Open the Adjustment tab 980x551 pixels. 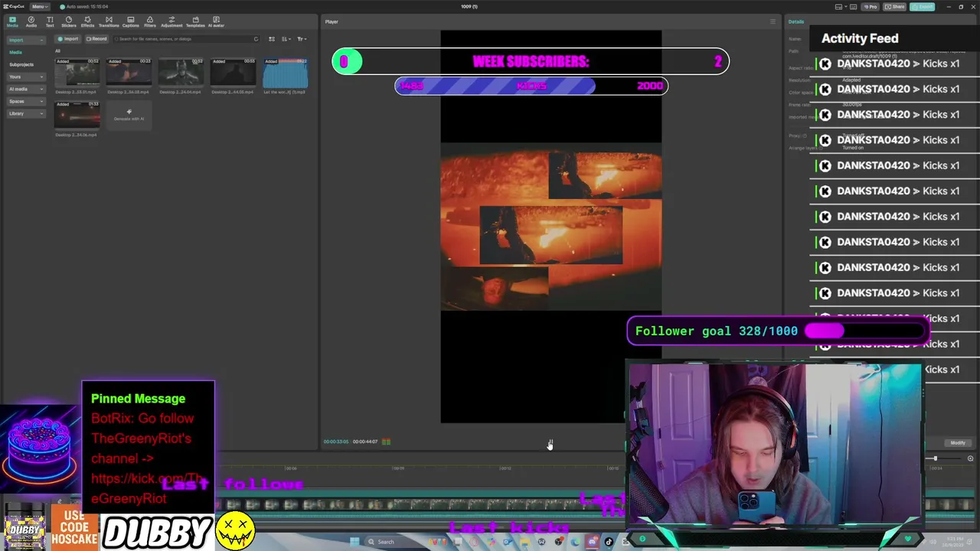[171, 21]
